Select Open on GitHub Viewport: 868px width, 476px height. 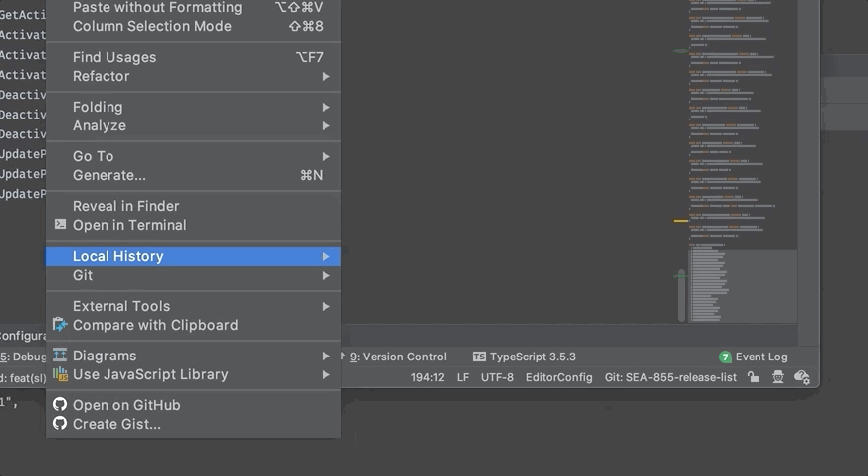tap(193, 405)
